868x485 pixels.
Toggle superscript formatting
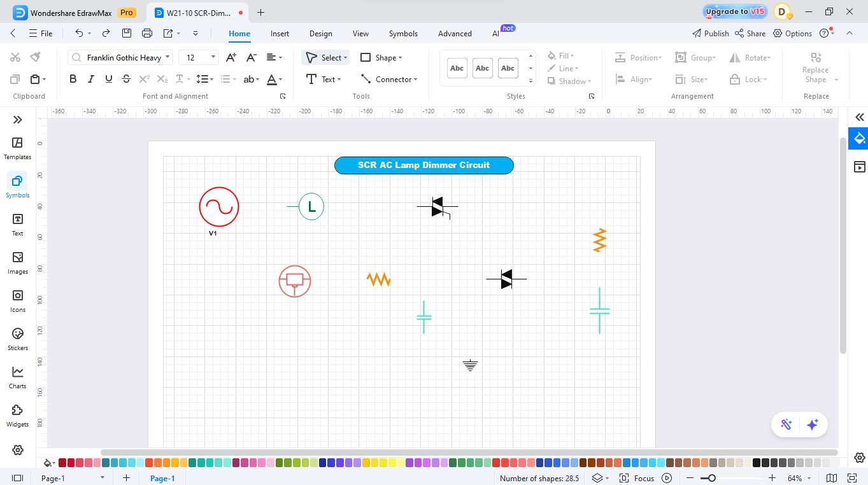tap(145, 79)
